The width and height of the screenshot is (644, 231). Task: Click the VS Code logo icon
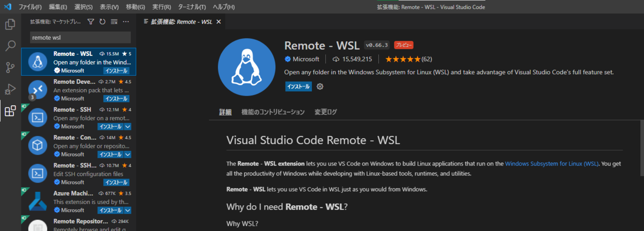pyautogui.click(x=8, y=7)
